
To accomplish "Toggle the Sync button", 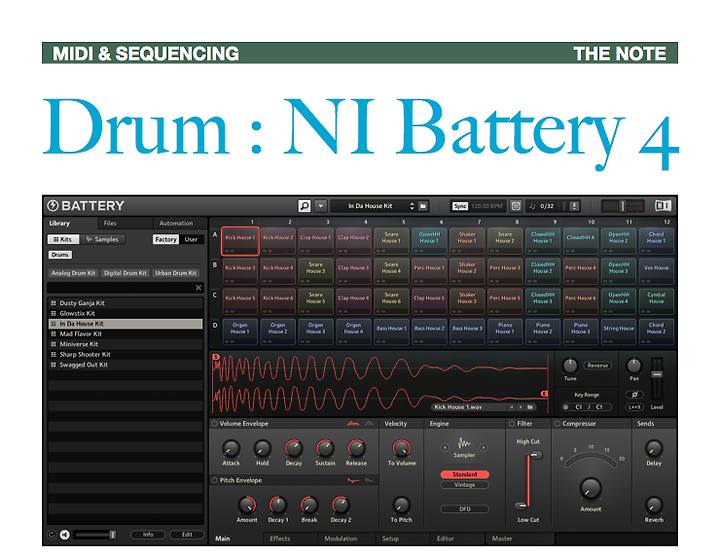I will 460,206.
